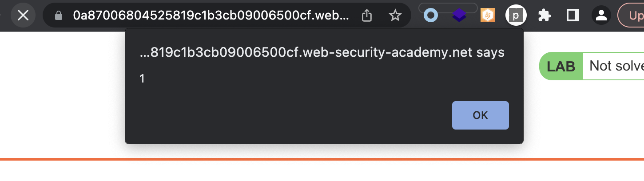
Task: View site information via the lock icon
Action: [x=58, y=16]
